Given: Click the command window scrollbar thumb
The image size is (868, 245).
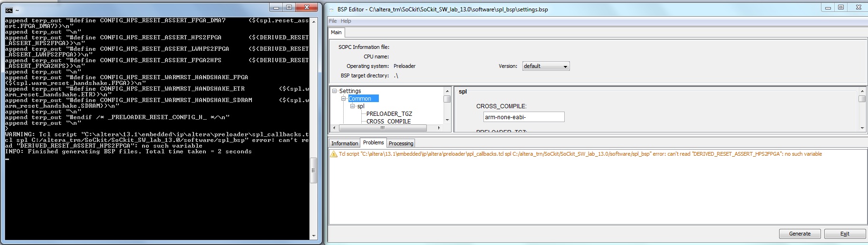Looking at the screenshot, I should click(313, 170).
